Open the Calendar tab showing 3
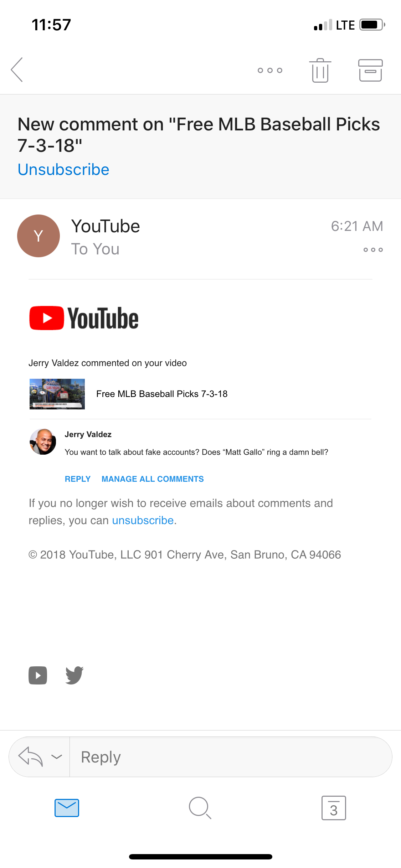 click(334, 808)
